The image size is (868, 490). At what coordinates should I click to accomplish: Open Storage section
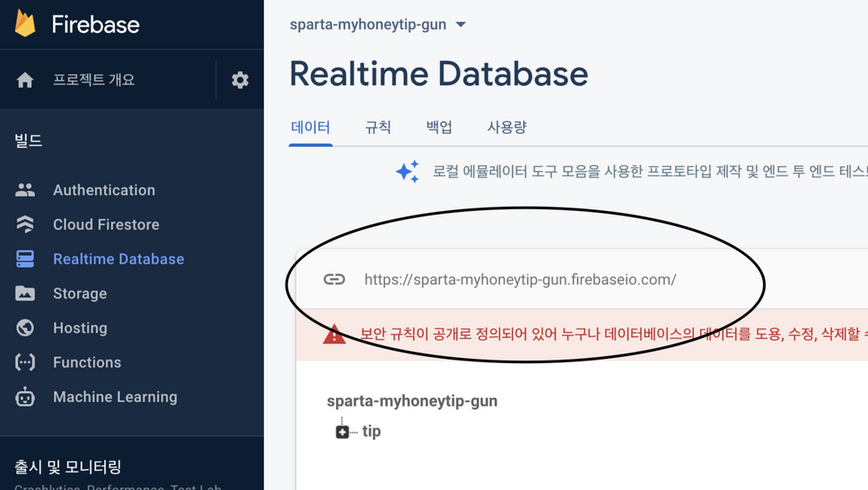tap(80, 294)
